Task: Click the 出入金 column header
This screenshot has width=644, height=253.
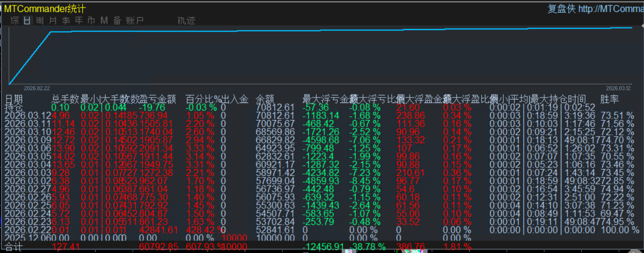Action: 235,99
